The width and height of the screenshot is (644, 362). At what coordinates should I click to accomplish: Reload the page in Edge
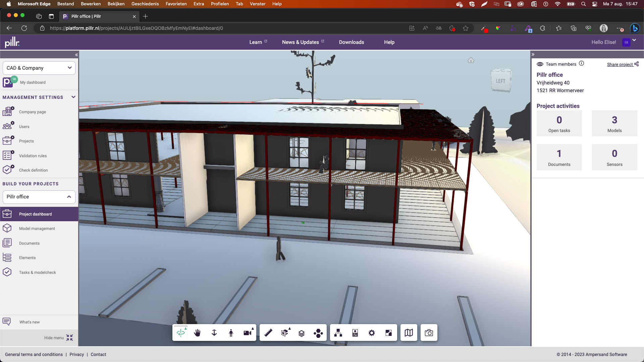coord(24,28)
